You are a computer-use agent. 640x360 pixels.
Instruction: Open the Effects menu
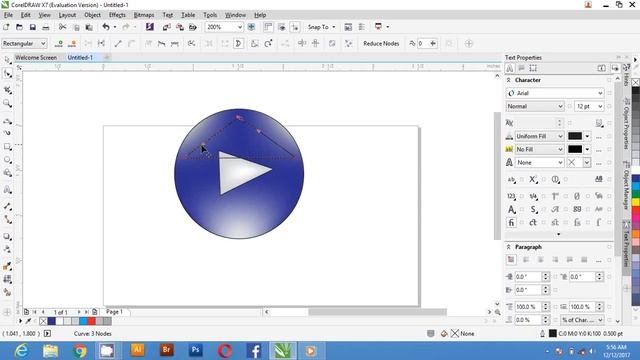tap(117, 15)
